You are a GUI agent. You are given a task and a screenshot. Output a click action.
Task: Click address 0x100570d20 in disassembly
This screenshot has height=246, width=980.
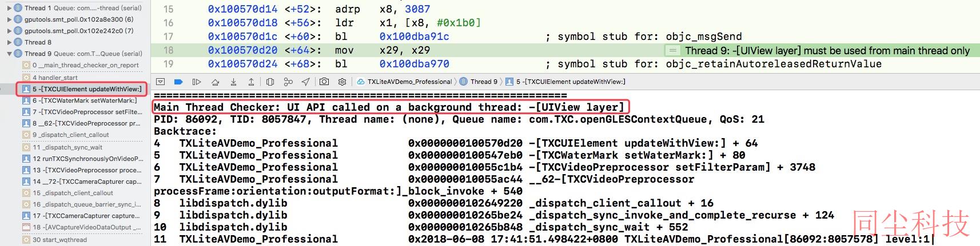pos(242,50)
